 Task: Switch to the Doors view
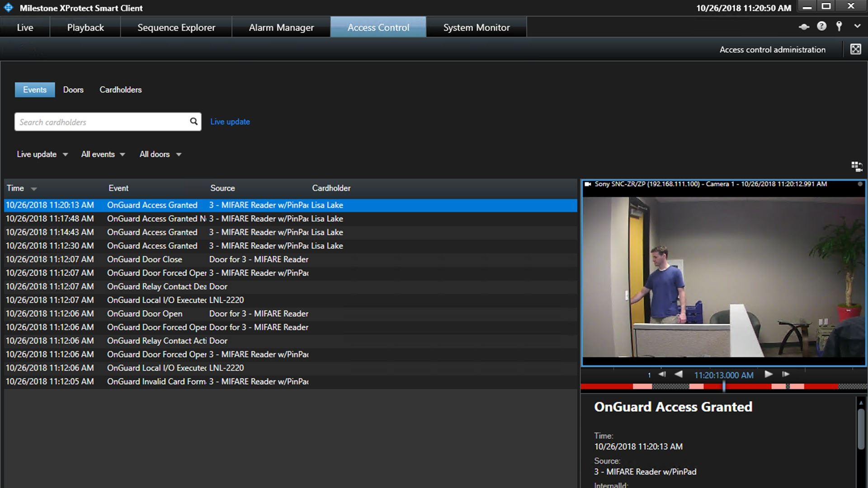(x=73, y=89)
